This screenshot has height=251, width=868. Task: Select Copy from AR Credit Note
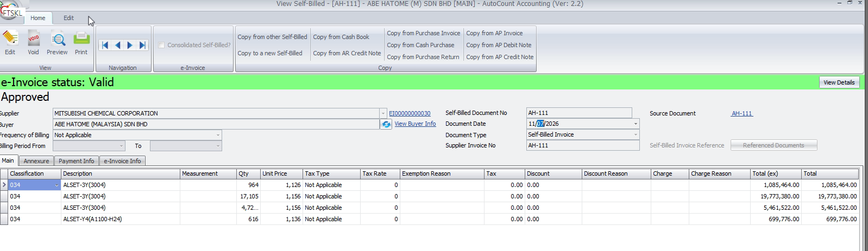347,53
